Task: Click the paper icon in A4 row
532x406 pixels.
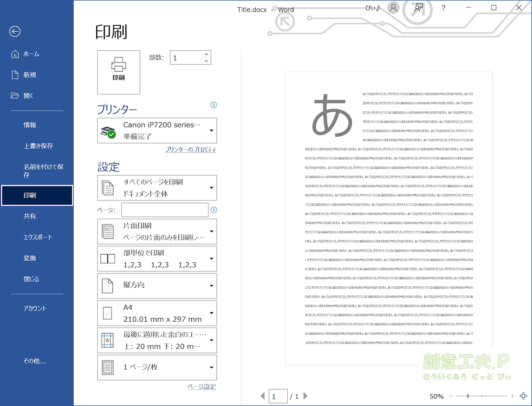Action: pos(107,313)
